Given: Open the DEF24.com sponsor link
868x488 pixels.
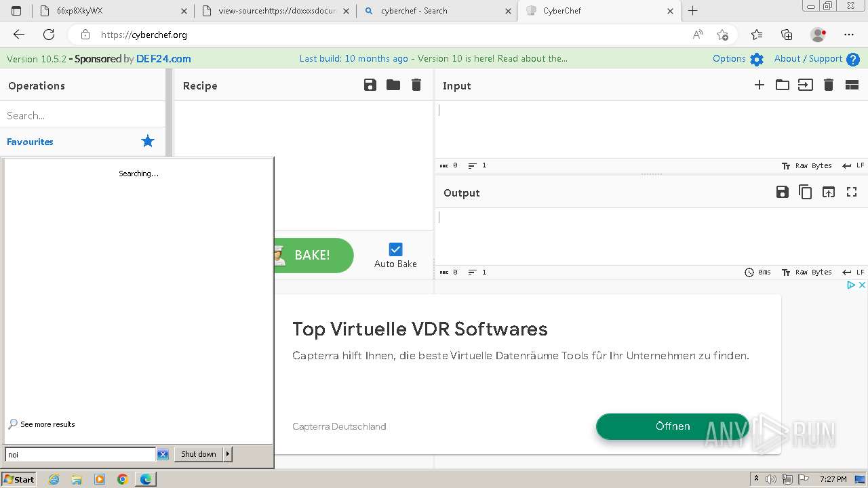Looking at the screenshot, I should click(163, 59).
